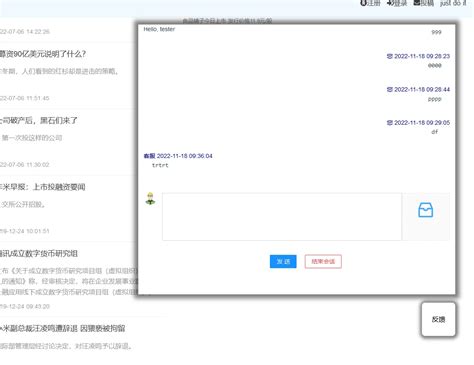Screen dimensions: 474x365
Task: Open article titled 黑石们来了
Action: pyautogui.click(x=39, y=120)
